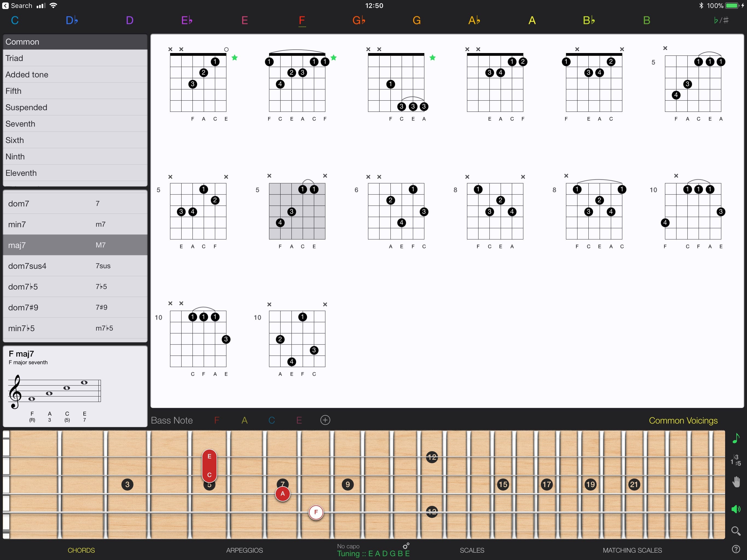Pick the yellow G root note
747x560 pixels.
[416, 20]
